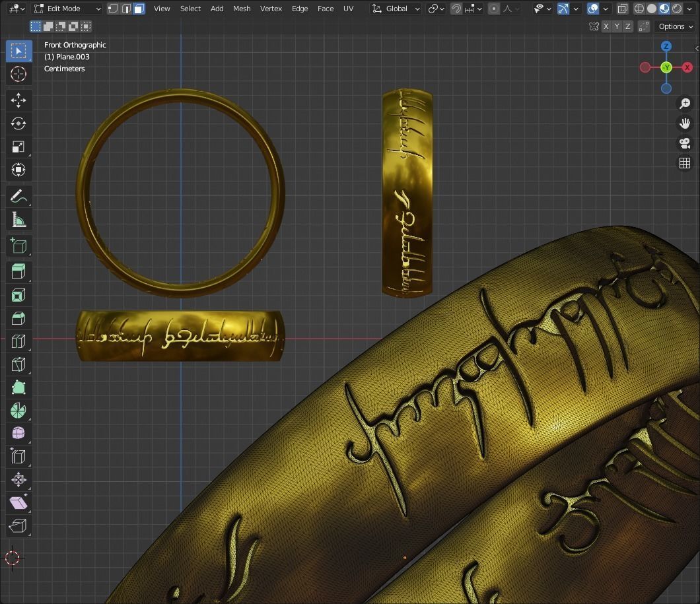This screenshot has height=604, width=700.
Task: Toggle auto merge vertices
Action: (x=644, y=26)
